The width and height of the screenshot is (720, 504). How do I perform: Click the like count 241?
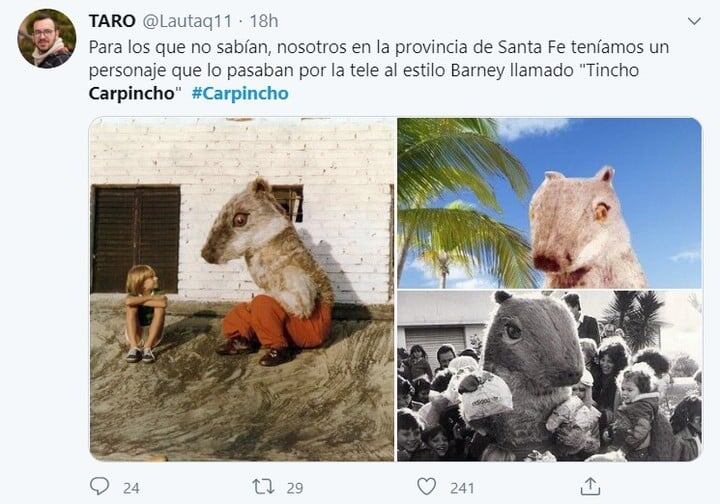coord(462,488)
